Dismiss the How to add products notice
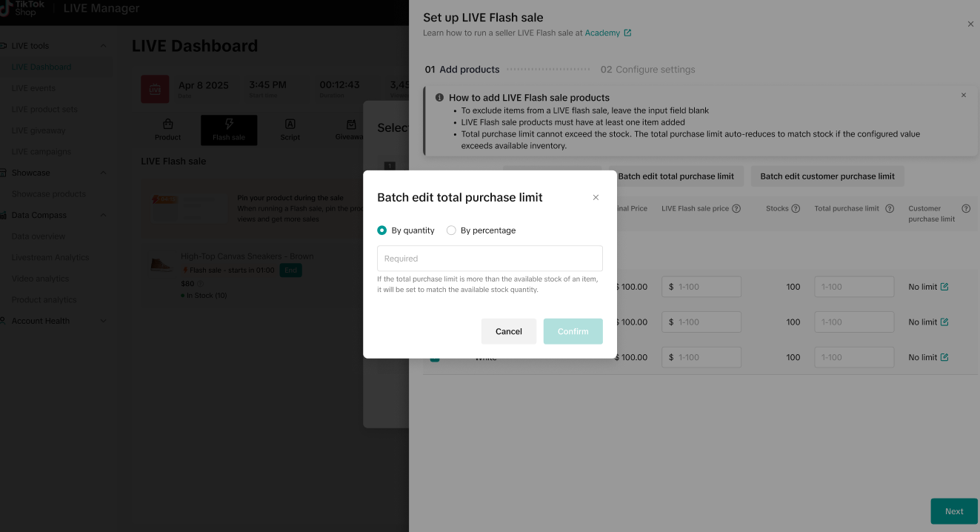This screenshot has width=980, height=532. coord(964,96)
